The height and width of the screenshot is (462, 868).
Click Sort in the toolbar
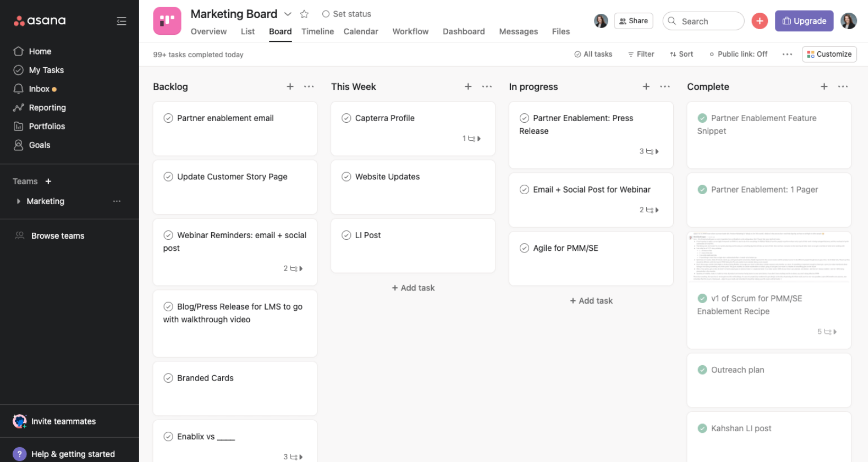coord(681,54)
